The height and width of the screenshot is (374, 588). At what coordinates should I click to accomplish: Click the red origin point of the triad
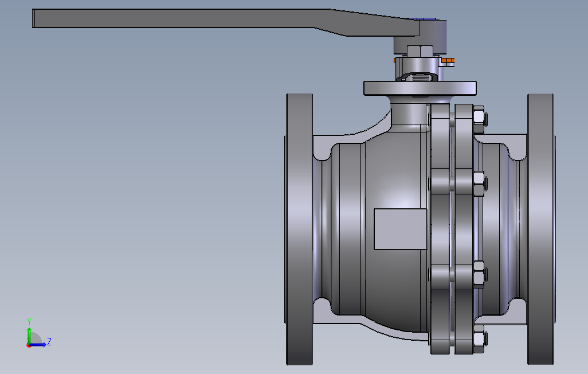pyautogui.click(x=29, y=345)
